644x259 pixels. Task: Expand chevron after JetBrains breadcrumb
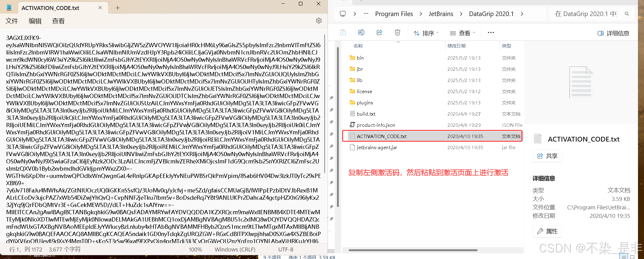click(x=461, y=14)
